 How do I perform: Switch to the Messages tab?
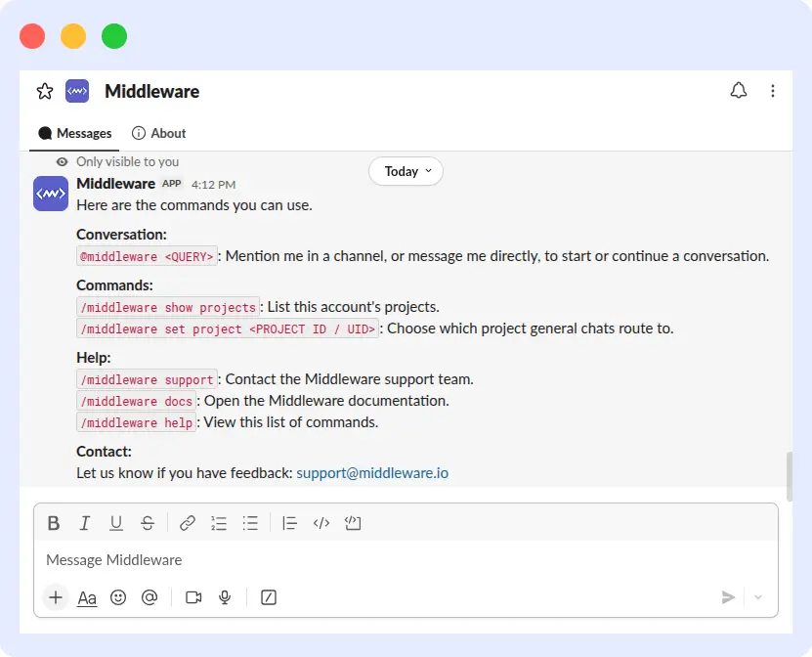[x=74, y=133]
